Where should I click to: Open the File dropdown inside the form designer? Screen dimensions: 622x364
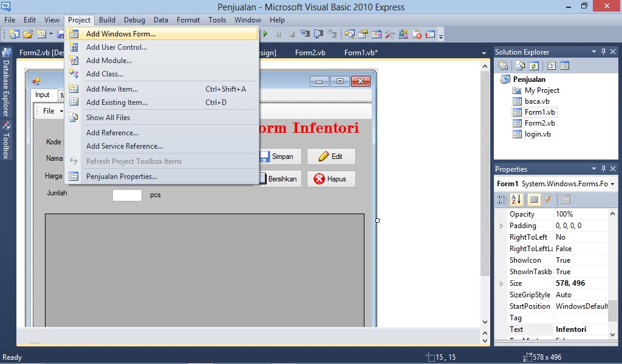pyautogui.click(x=52, y=111)
